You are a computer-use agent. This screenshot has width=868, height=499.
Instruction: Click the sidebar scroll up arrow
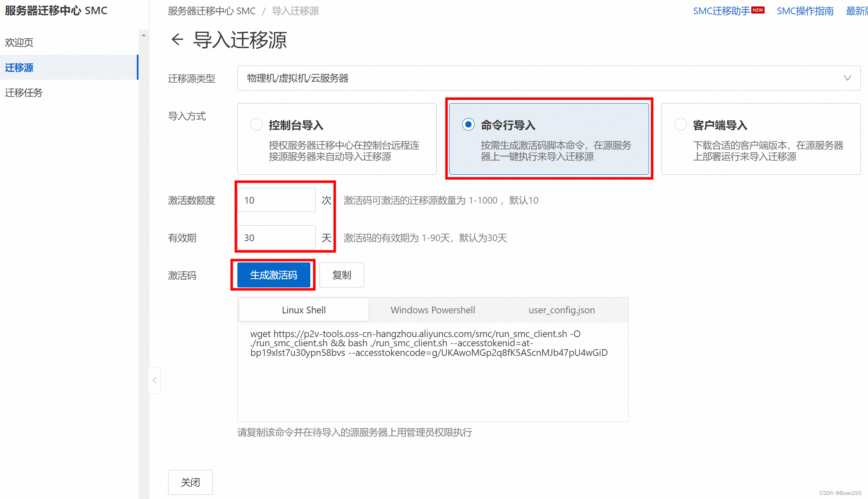tap(143, 35)
